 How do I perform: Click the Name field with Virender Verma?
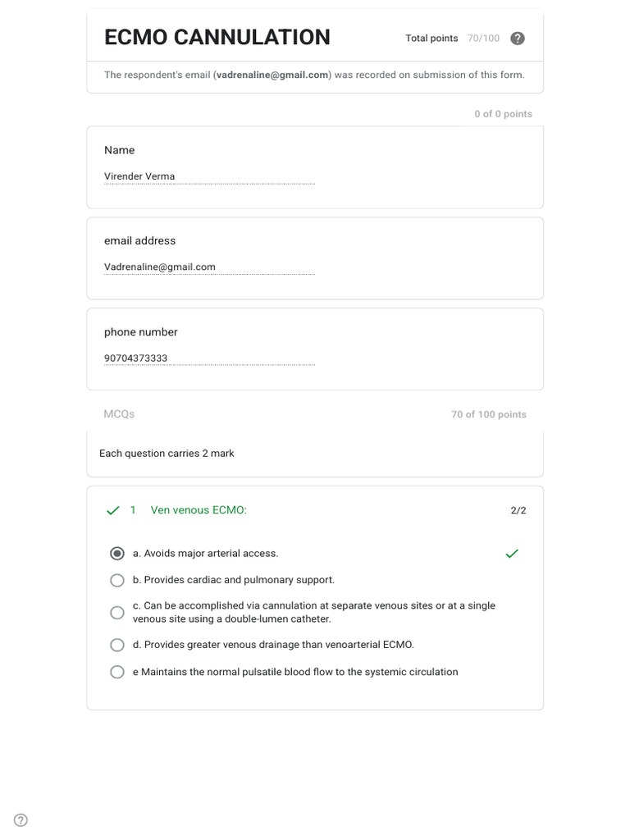tap(209, 177)
